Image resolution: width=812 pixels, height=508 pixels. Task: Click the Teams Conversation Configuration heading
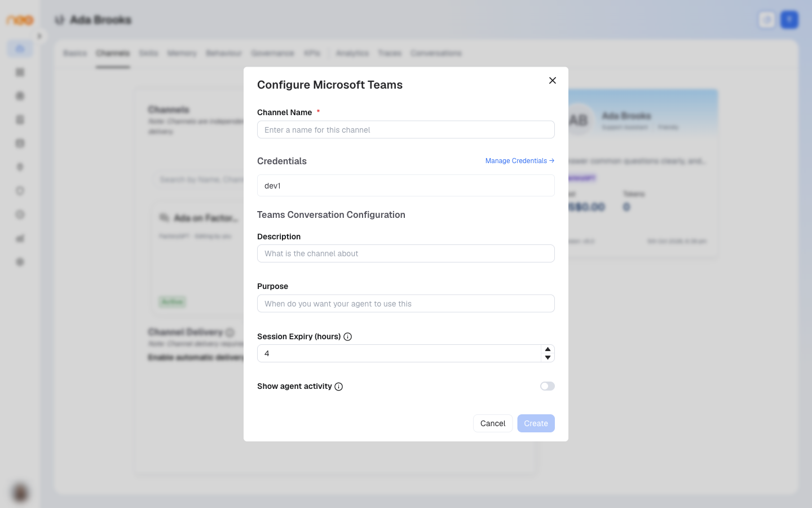pyautogui.click(x=331, y=214)
